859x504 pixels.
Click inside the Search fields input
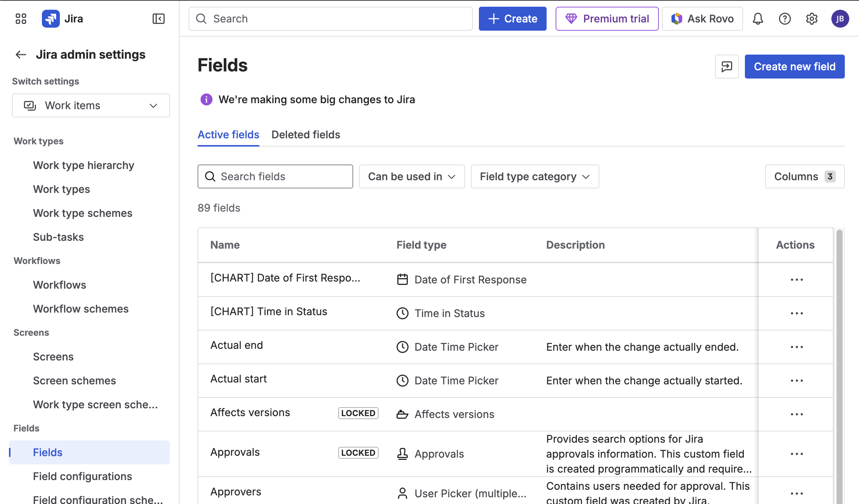tap(275, 176)
